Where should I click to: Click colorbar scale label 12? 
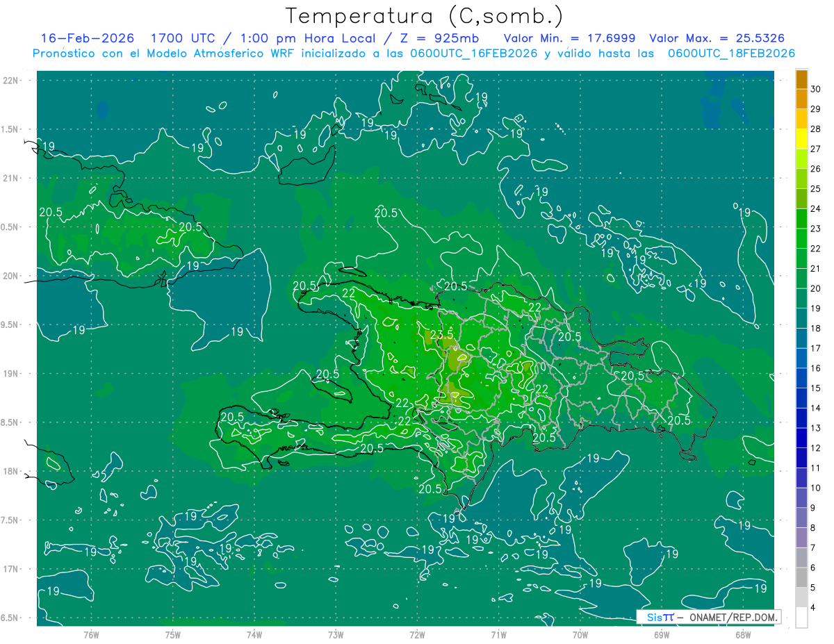816,448
